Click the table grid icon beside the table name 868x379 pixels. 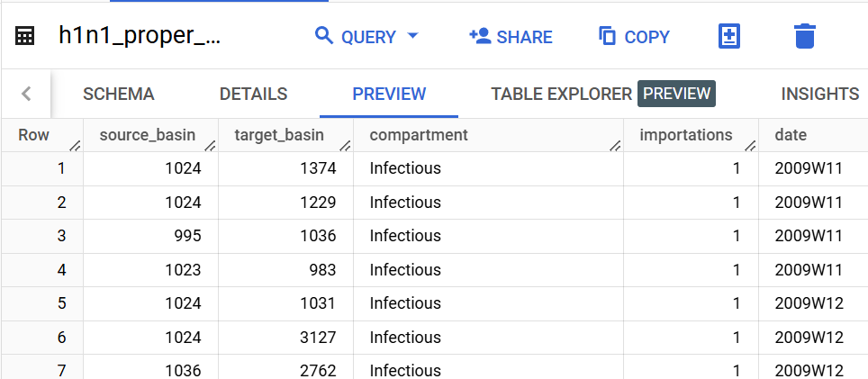pyautogui.click(x=25, y=36)
